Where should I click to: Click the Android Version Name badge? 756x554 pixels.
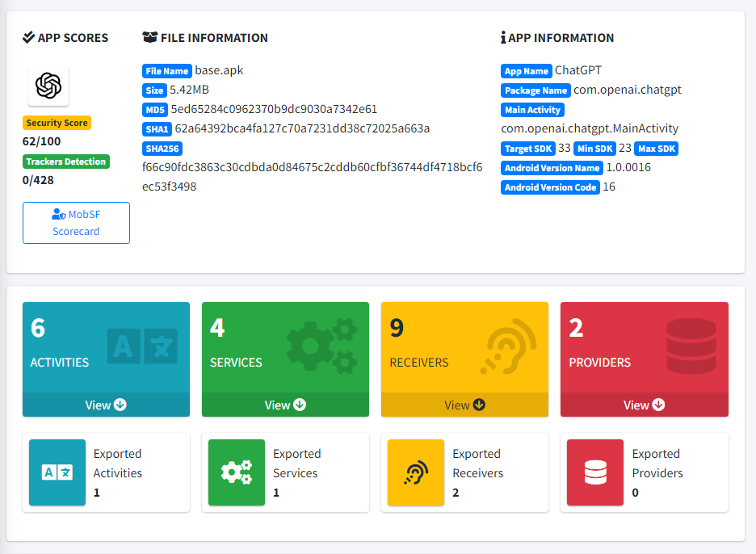[x=552, y=168]
